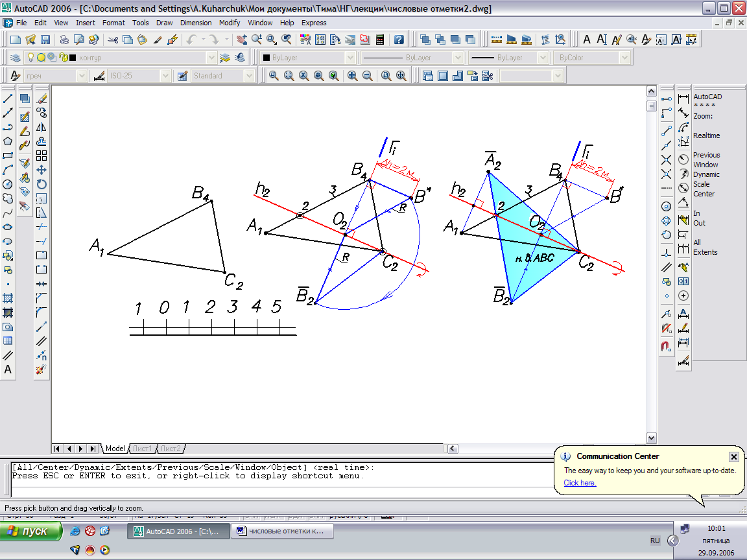Click the 'Click here.' link in Communication Center

(580, 483)
